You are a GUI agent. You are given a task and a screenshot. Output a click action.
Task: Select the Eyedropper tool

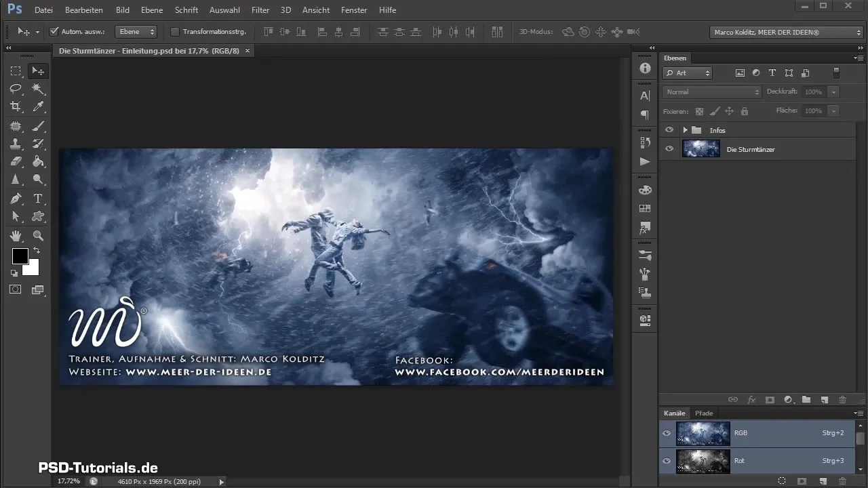click(x=38, y=106)
